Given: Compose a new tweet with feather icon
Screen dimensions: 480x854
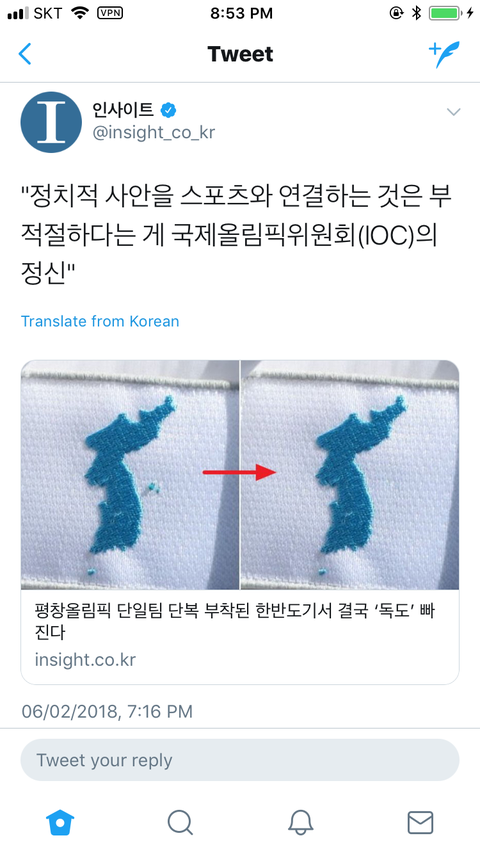Looking at the screenshot, I should pyautogui.click(x=444, y=54).
